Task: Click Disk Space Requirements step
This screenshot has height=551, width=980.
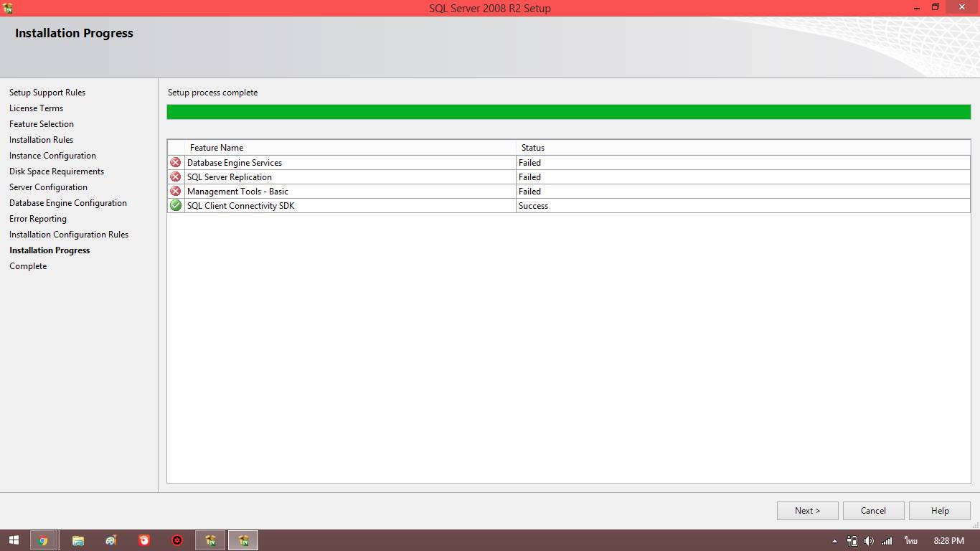Action: coord(57,171)
